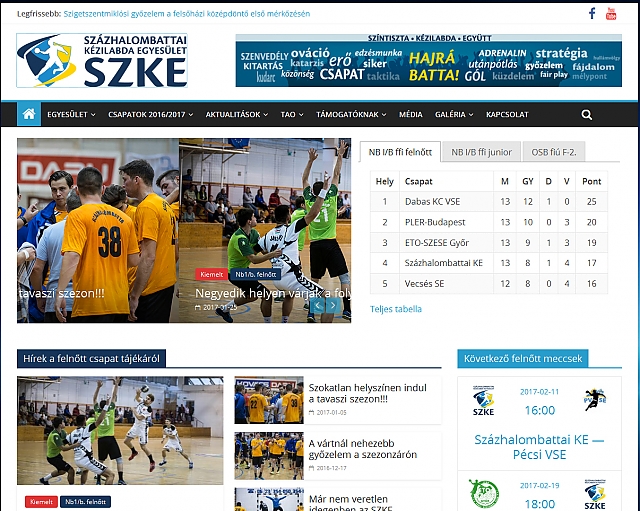Open thumbnail for Szokatlan helyszínen article
The height and width of the screenshot is (511, 640).
[x=269, y=400]
